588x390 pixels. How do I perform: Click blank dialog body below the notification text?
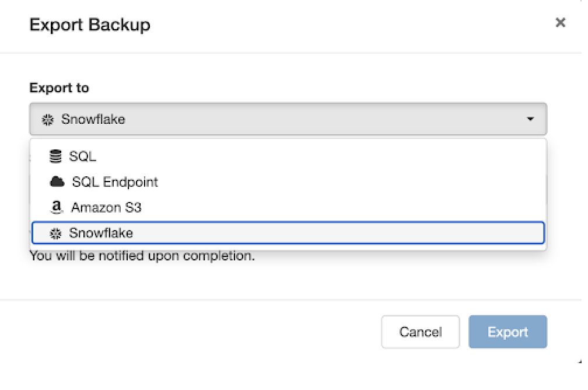(x=288, y=280)
